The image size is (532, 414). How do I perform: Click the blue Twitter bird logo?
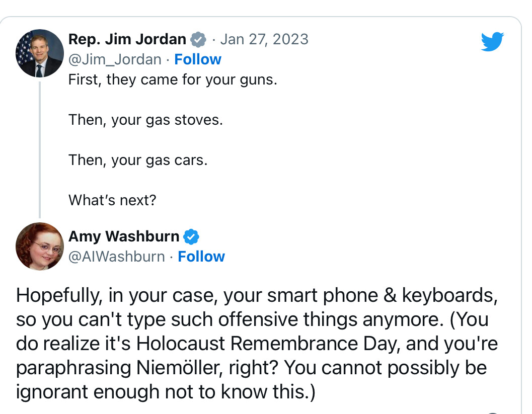[492, 41]
